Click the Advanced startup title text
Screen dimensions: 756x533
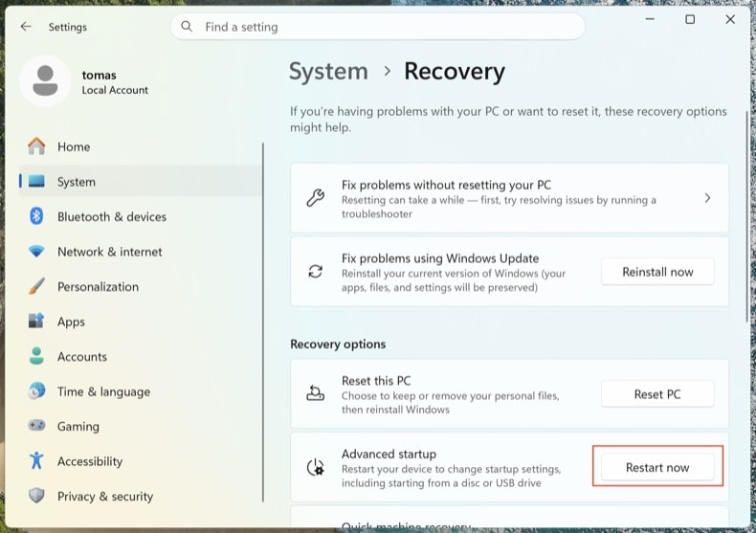(389, 454)
